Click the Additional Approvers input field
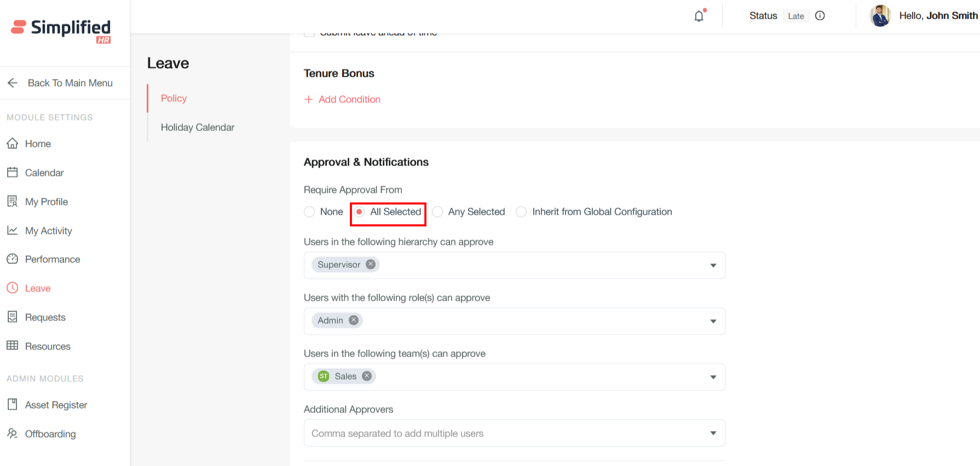Screen dimensions: 980x466 point(504,433)
